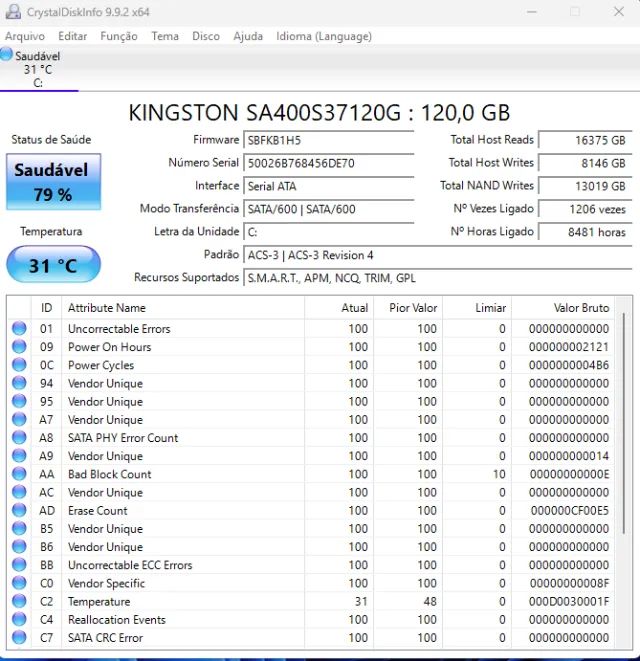Click status orb of Bad Block Count row
Image resolution: width=640 pixels, height=661 pixels.
pyautogui.click(x=19, y=473)
